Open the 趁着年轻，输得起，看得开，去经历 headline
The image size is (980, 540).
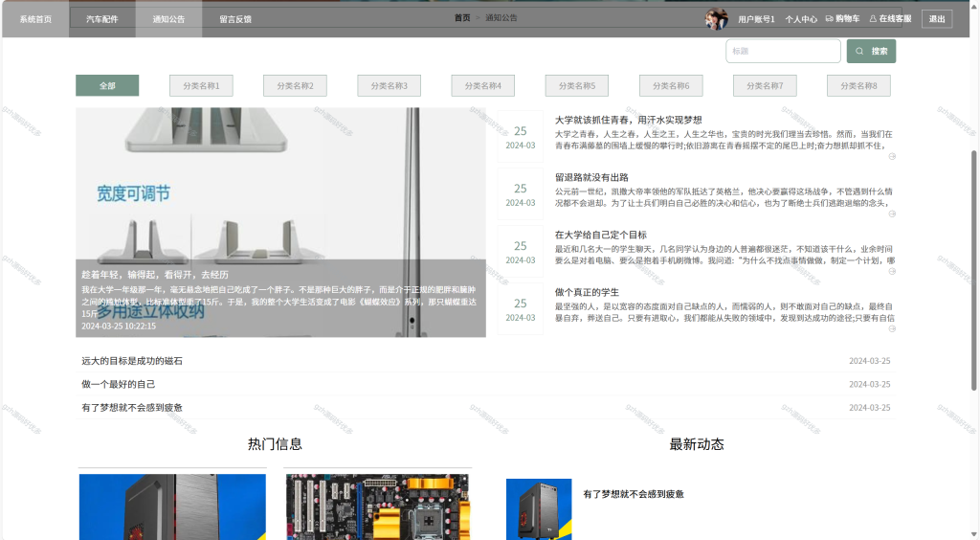click(155, 275)
